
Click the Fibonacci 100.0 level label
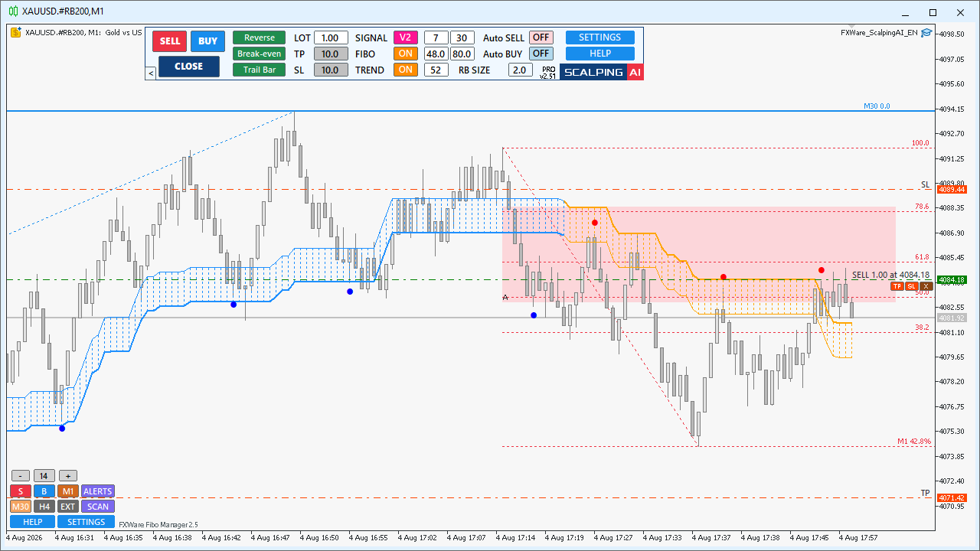[x=920, y=143]
